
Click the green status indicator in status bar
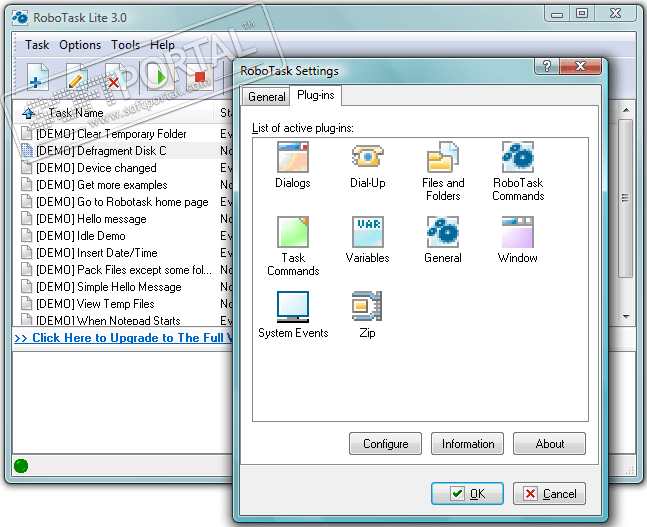[21, 466]
